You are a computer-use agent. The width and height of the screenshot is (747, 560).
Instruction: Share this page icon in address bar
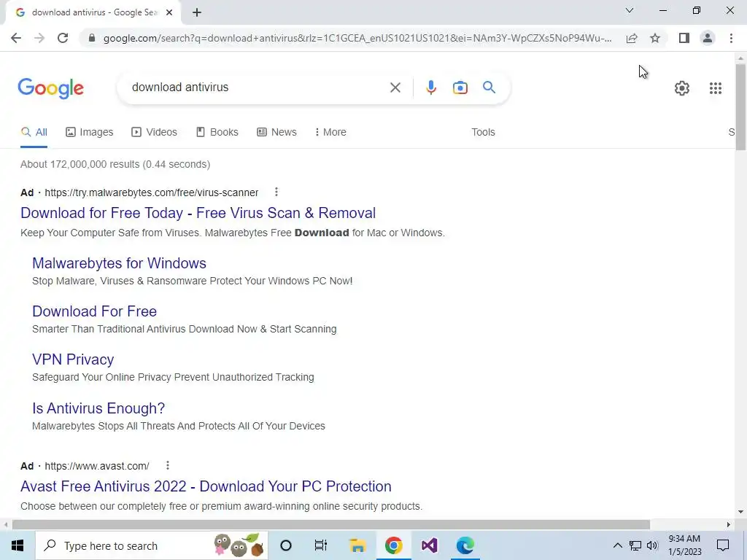point(632,38)
